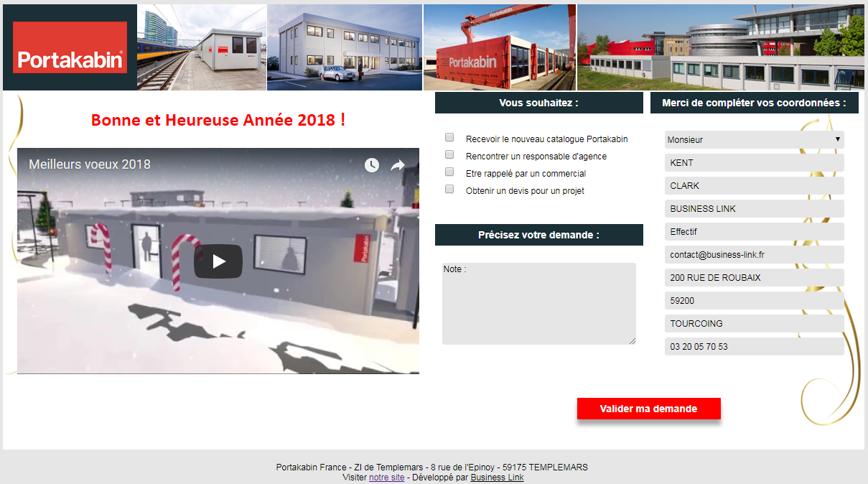
Task: Select 'Obtenir un devis pour un projet'
Action: click(449, 189)
